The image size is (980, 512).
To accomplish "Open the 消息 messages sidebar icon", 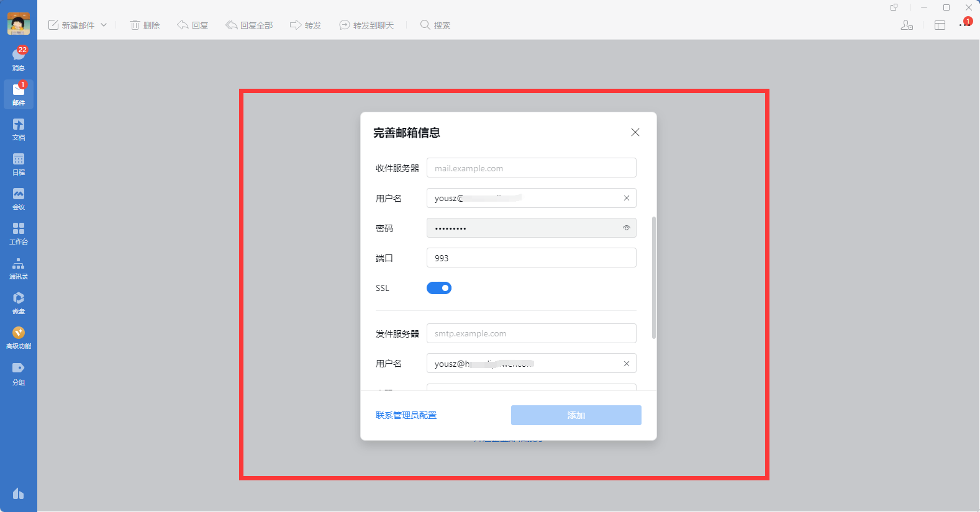I will coord(19,59).
